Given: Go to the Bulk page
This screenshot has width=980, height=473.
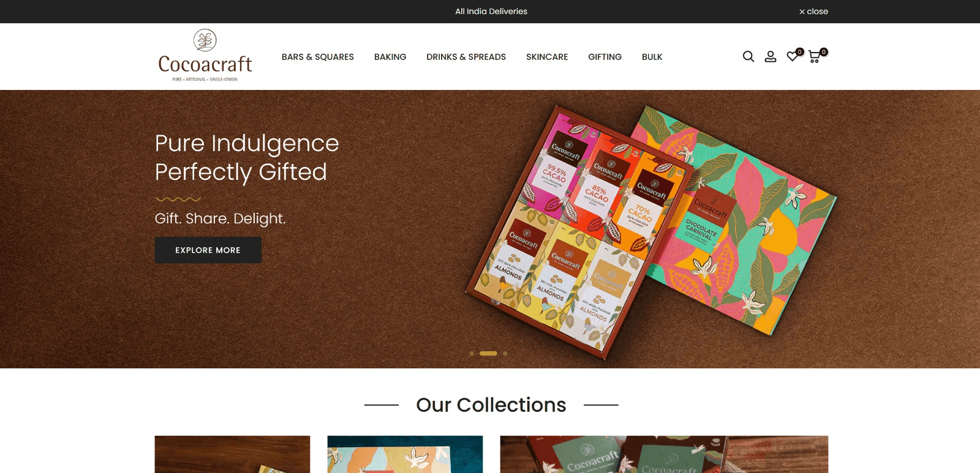Looking at the screenshot, I should click(x=652, y=57).
